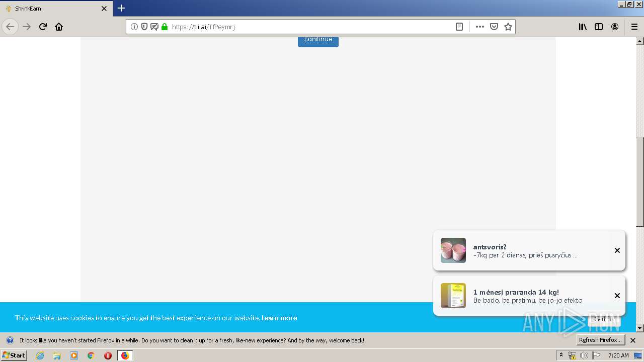Open the Firefox home page
Image resolution: width=644 pixels, height=362 pixels.
click(59, 27)
